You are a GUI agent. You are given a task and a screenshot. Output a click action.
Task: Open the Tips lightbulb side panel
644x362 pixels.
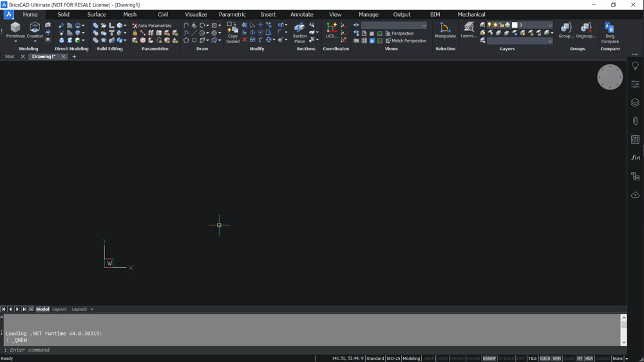coord(635,66)
